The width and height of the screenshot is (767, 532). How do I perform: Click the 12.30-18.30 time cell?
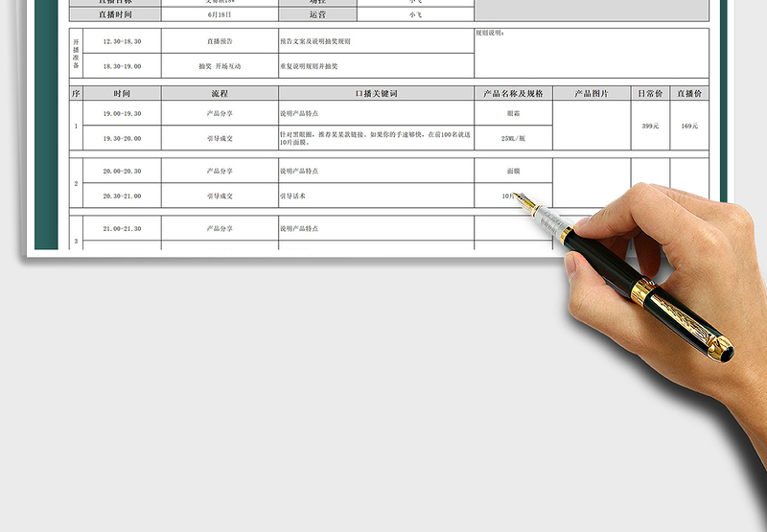click(122, 41)
